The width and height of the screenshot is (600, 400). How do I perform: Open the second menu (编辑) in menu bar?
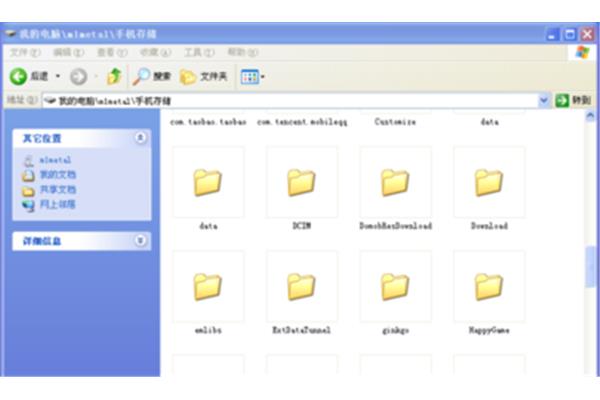click(x=68, y=52)
